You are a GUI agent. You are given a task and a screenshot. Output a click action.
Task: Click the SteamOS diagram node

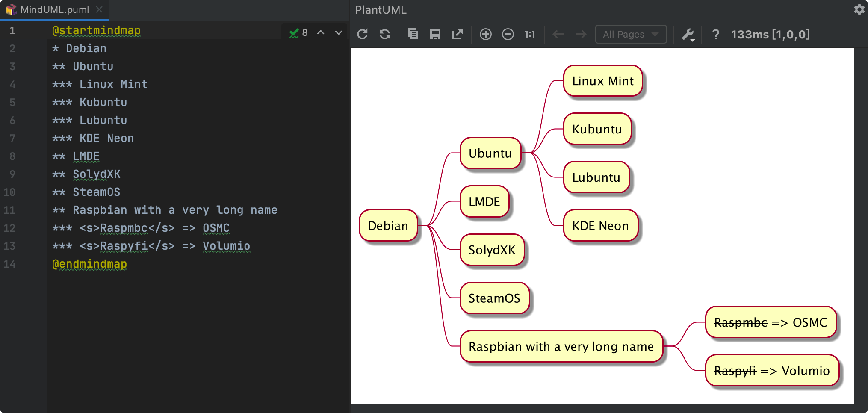(x=495, y=298)
